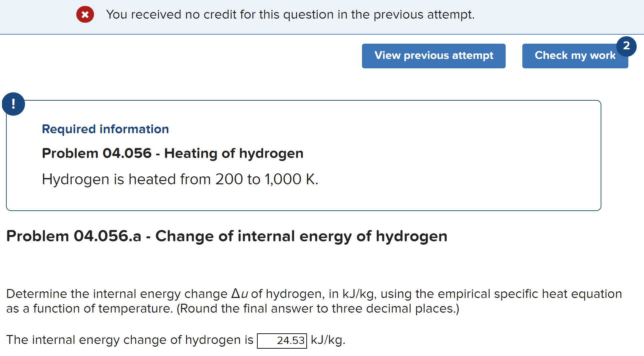Click the Problem 04.056 heading
The width and height of the screenshot is (644, 356).
pos(173,153)
